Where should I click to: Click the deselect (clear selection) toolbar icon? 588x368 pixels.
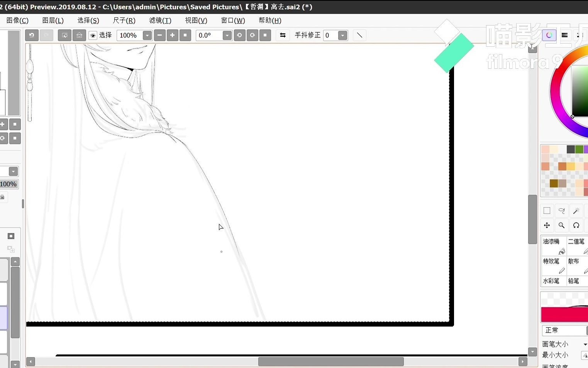coord(64,35)
